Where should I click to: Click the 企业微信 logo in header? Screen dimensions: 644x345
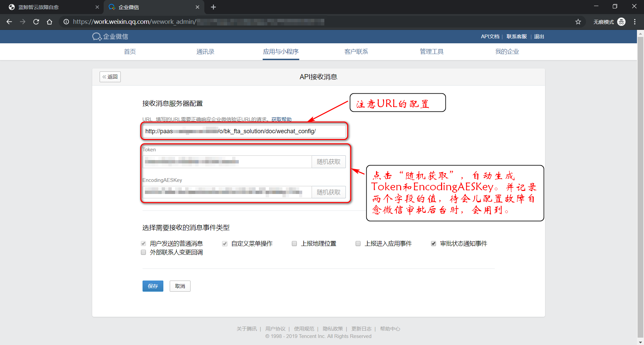coord(110,37)
